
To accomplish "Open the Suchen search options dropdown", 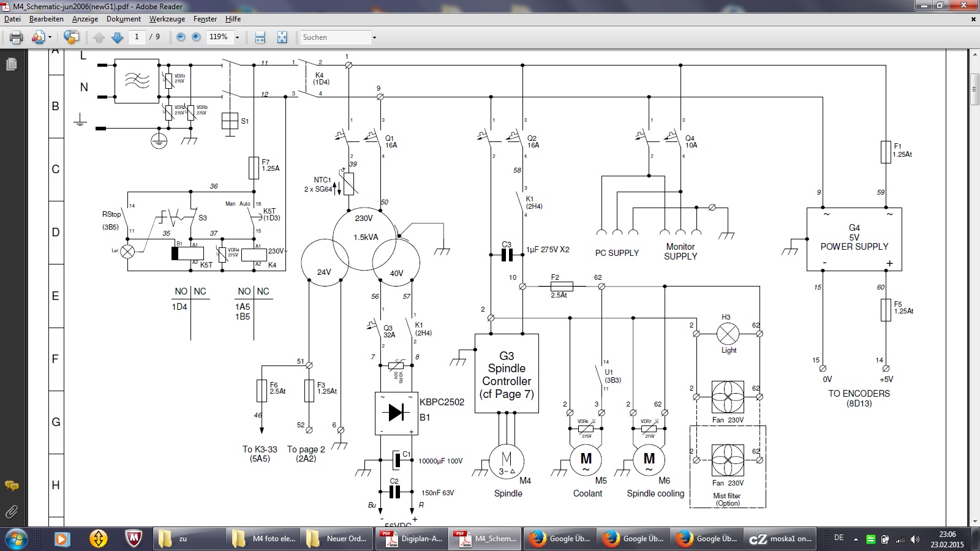I will [x=374, y=37].
